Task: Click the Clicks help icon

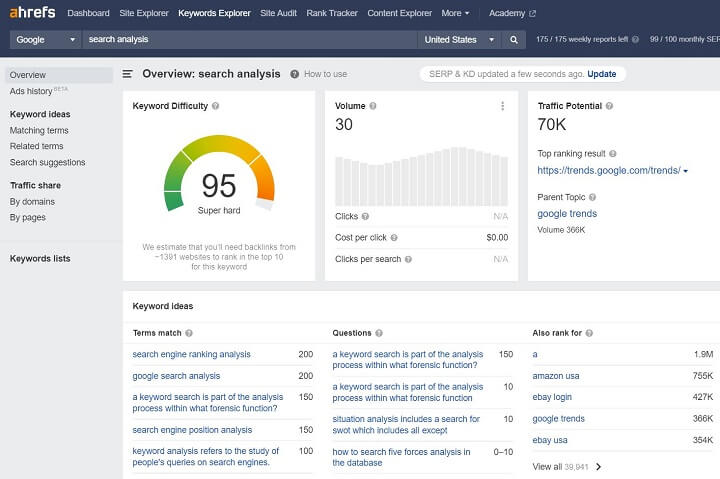Action: point(365,216)
